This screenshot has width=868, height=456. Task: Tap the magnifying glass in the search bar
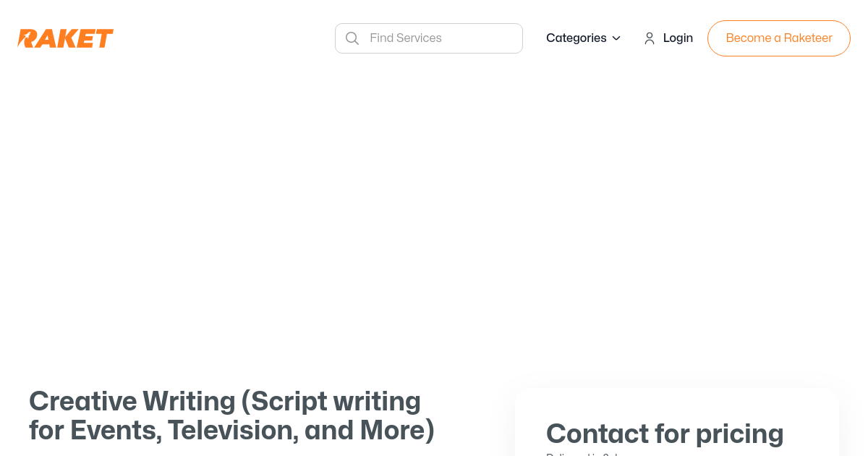pyautogui.click(x=352, y=38)
